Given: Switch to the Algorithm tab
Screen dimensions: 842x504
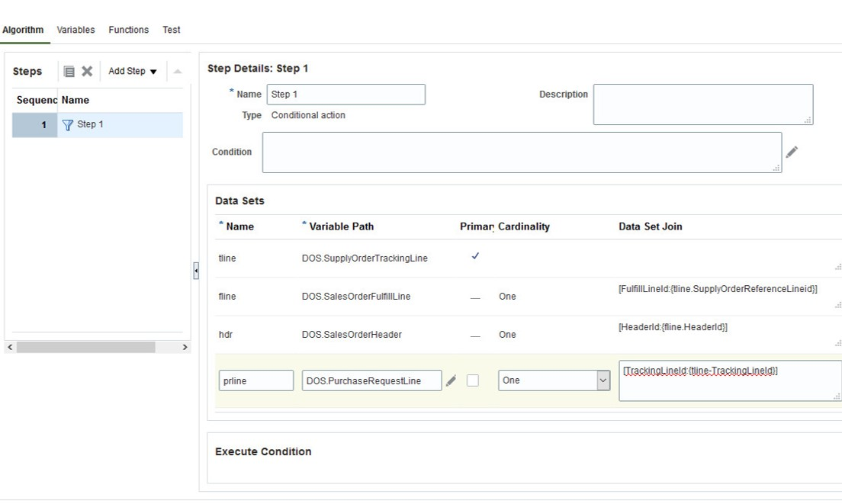Looking at the screenshot, I should click(x=23, y=30).
